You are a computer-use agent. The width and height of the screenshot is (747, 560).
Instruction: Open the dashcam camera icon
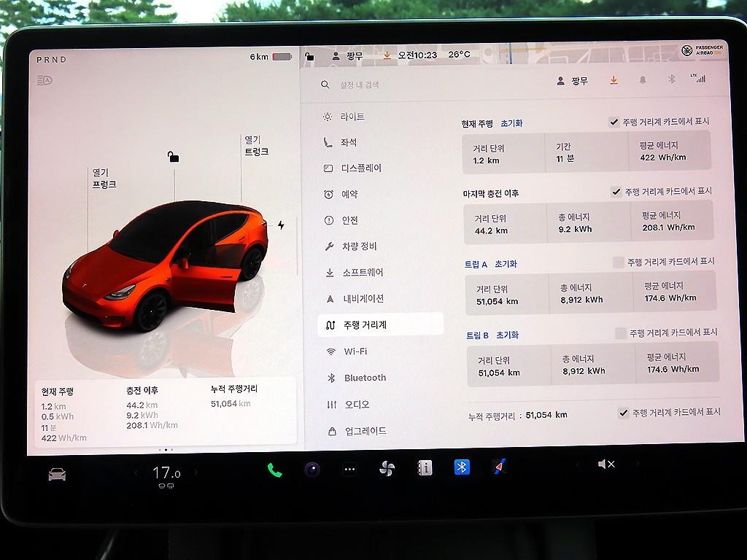[312, 470]
